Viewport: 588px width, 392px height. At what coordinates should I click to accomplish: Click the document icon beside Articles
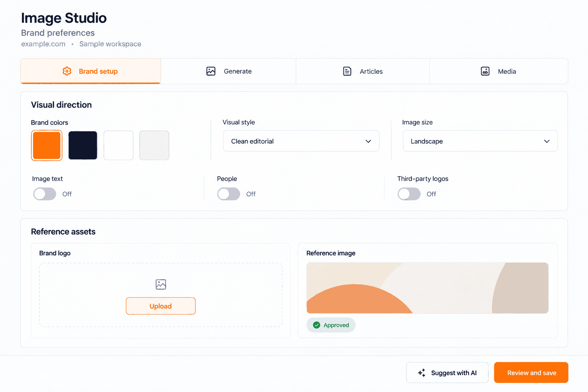(347, 71)
